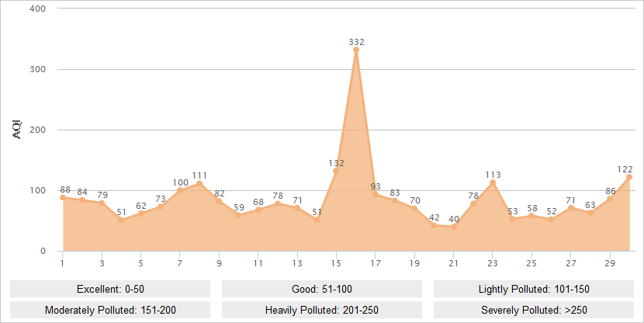Screen dimensions: 644x323
Task: Click the data point valued 68
Action: 258,210
